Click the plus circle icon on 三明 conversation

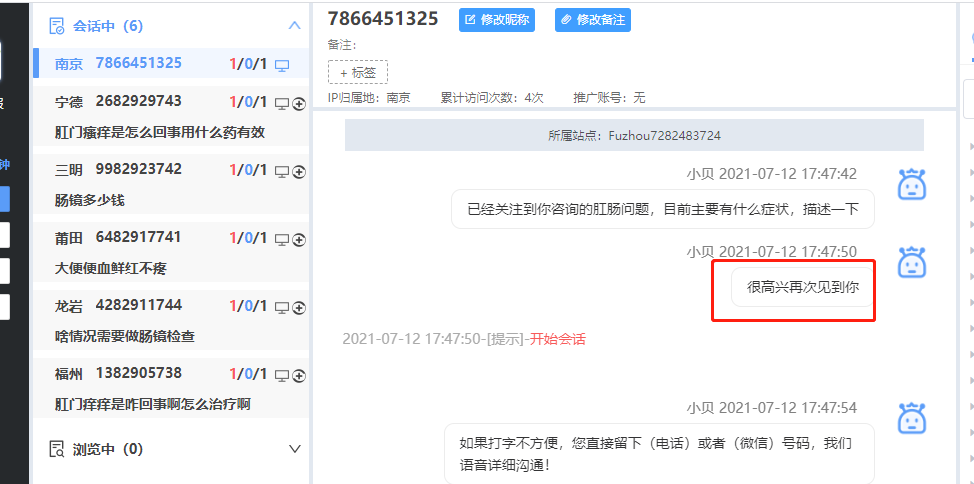299,172
